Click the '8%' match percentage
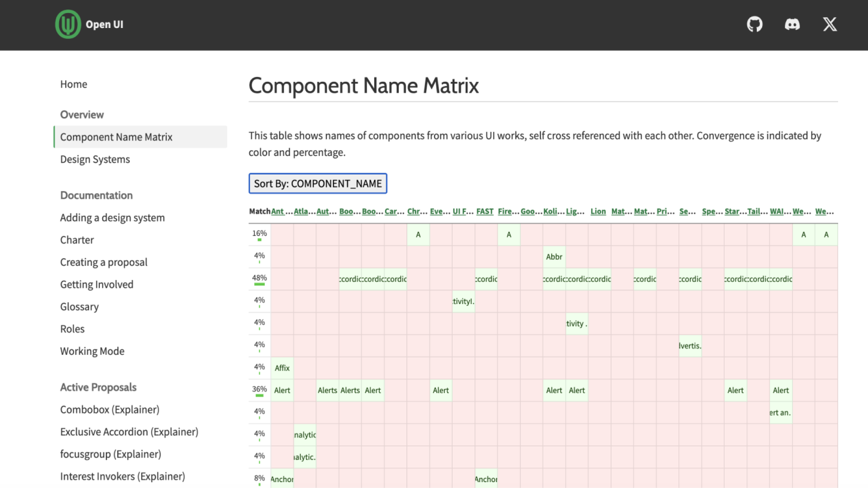Screen dimensions: 868x488 pyautogui.click(x=259, y=478)
